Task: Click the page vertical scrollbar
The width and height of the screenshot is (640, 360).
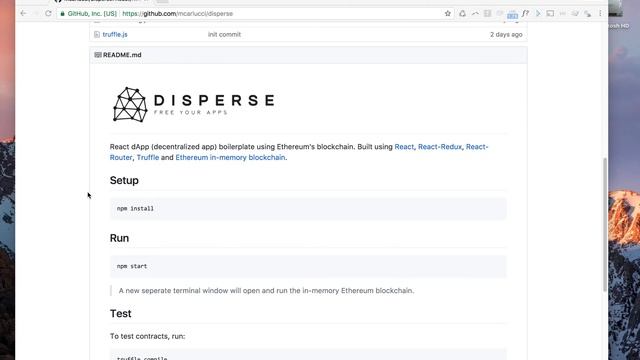Action: pos(604,224)
